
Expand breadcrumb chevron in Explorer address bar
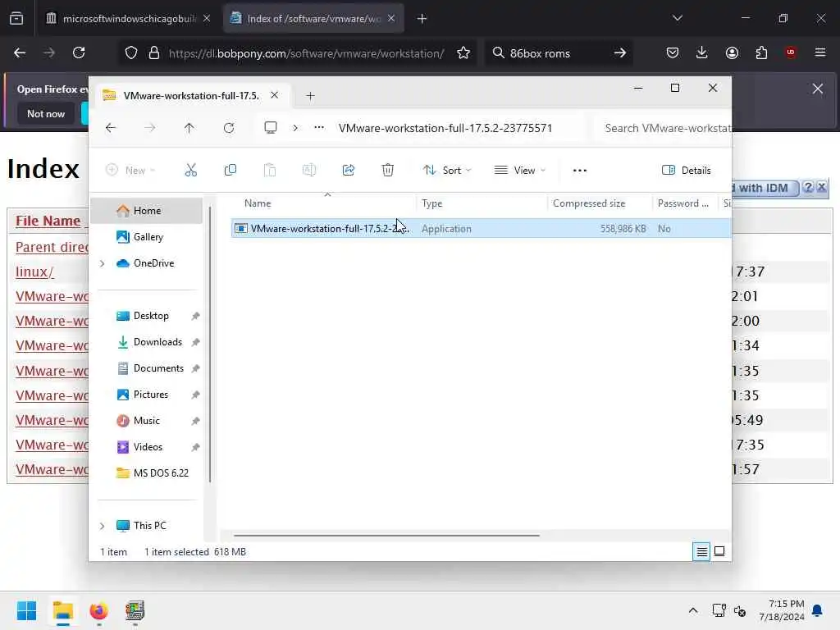click(x=295, y=128)
